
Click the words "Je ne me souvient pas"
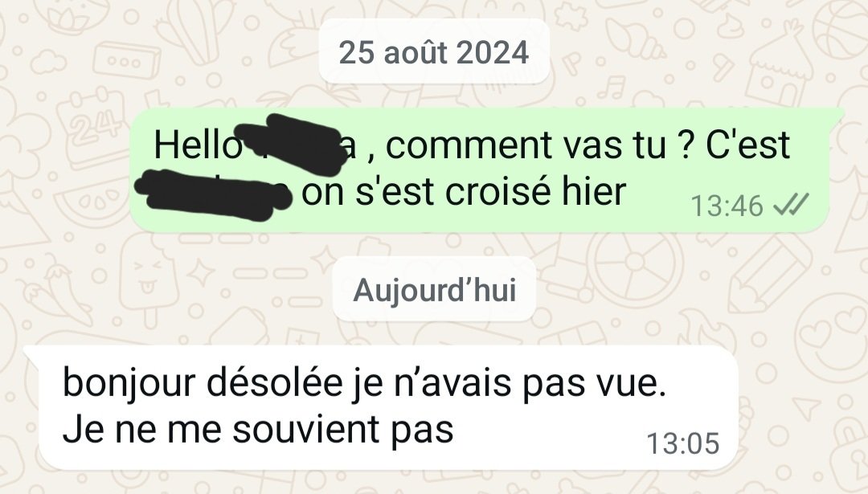[x=258, y=430]
